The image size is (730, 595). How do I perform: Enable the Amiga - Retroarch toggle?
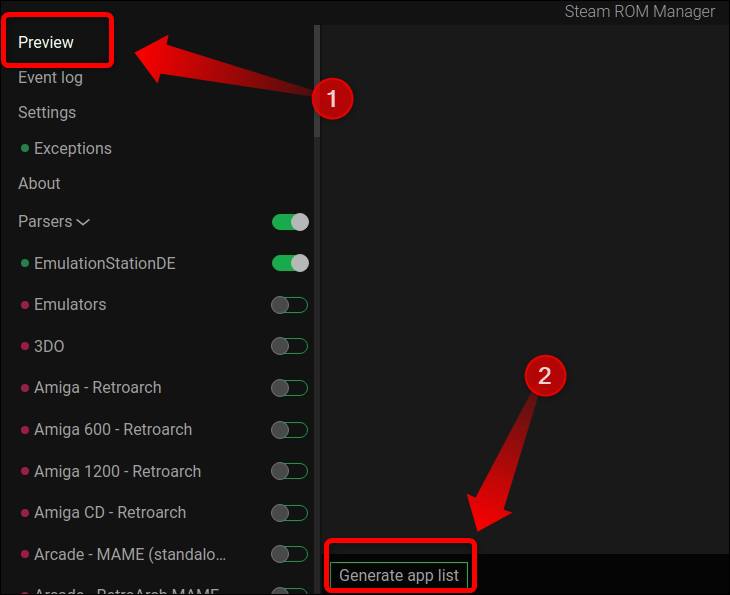[290, 388]
